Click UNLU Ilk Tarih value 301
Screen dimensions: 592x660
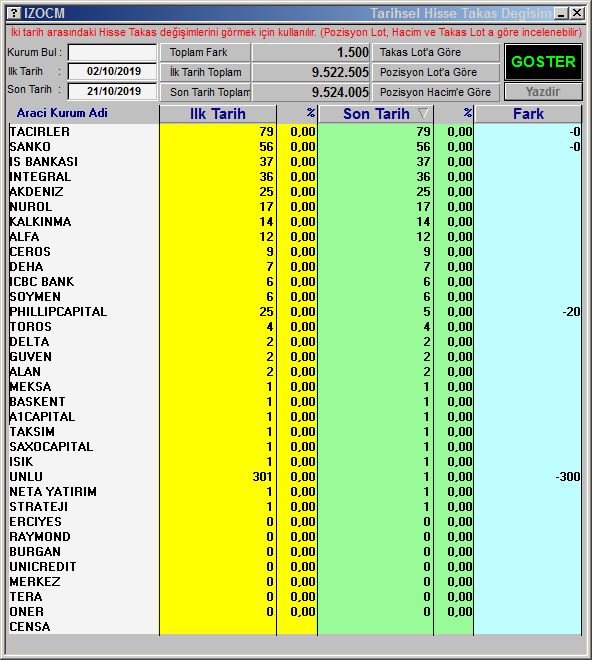[x=263, y=477]
